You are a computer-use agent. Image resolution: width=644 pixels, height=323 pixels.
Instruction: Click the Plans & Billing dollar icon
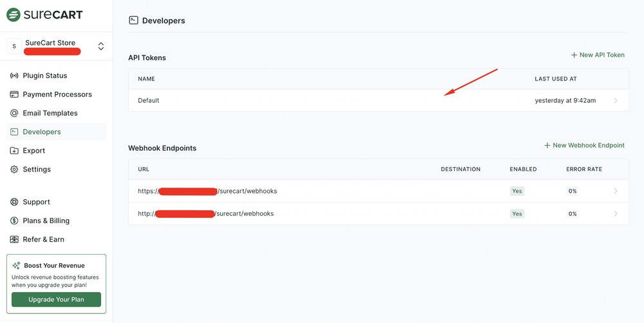tap(14, 220)
